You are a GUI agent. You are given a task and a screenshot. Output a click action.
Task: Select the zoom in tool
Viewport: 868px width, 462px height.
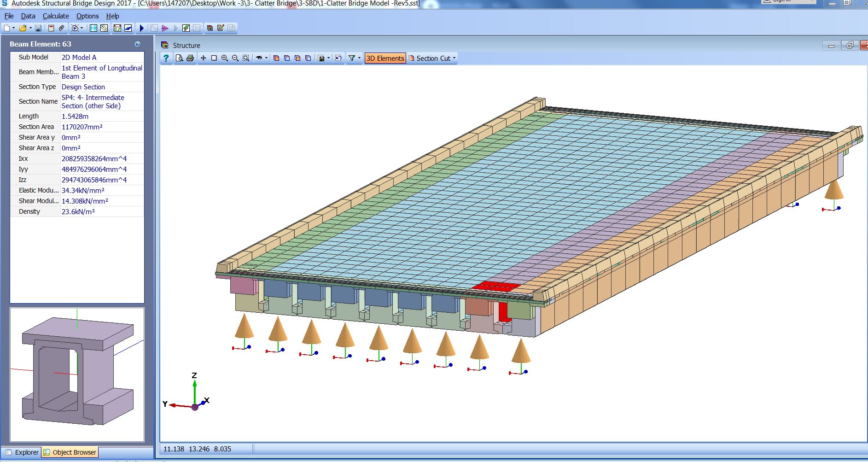[x=224, y=58]
